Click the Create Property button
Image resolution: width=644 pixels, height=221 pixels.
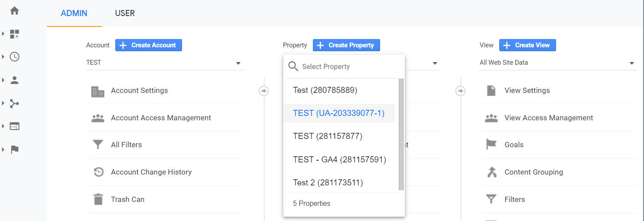click(346, 45)
